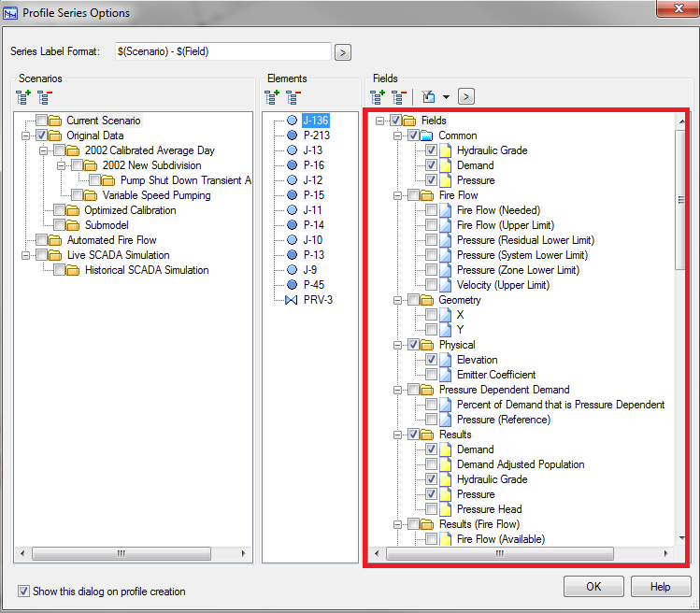Click the Fire Flow folder icon

427,195
